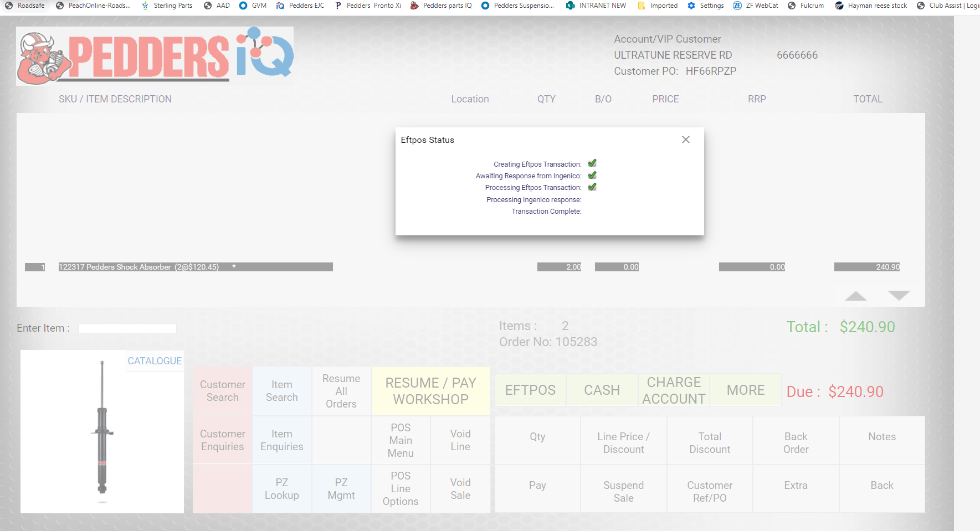This screenshot has height=531, width=980.
Task: Select CASH payment
Action: coord(602,390)
